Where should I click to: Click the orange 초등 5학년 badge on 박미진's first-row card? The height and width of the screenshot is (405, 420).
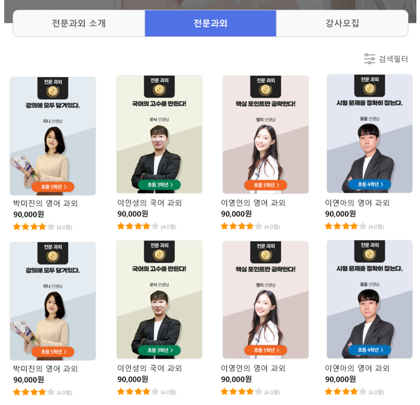53,187
